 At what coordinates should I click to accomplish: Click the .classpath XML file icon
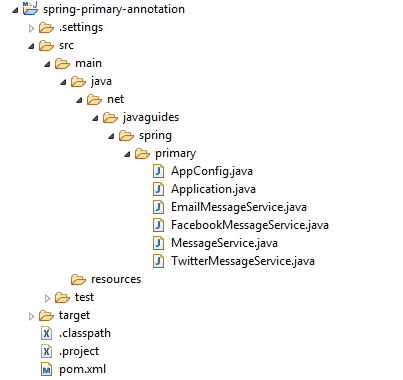[46, 333]
